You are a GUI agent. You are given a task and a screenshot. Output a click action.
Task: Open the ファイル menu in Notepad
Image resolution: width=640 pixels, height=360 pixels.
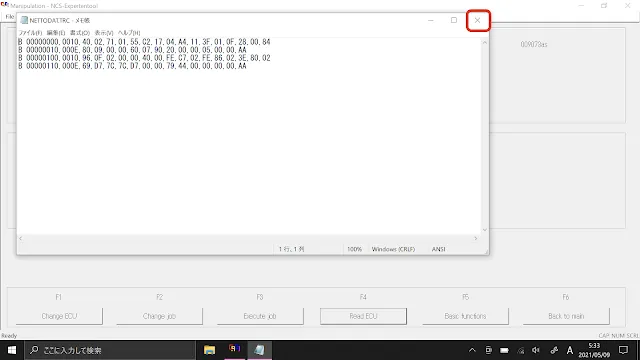click(30, 33)
